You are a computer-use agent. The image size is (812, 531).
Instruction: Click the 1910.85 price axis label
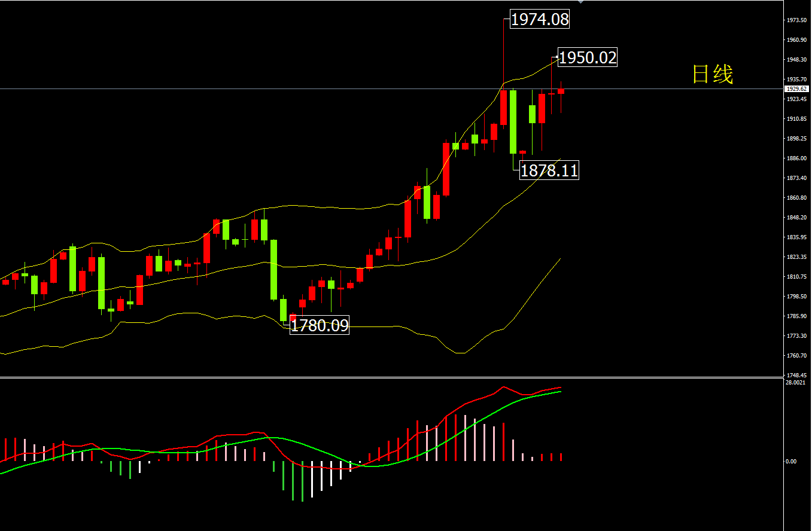click(796, 119)
